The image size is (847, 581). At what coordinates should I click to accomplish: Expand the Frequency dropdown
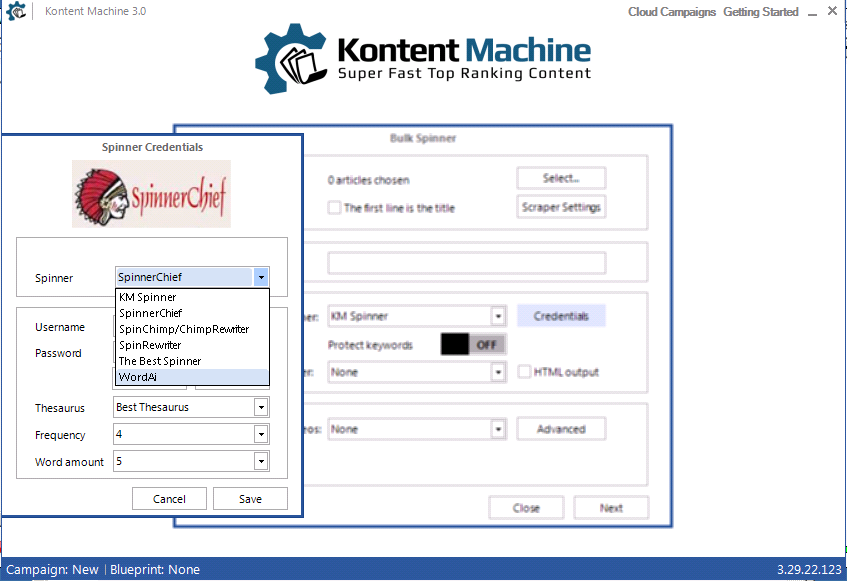[260, 435]
